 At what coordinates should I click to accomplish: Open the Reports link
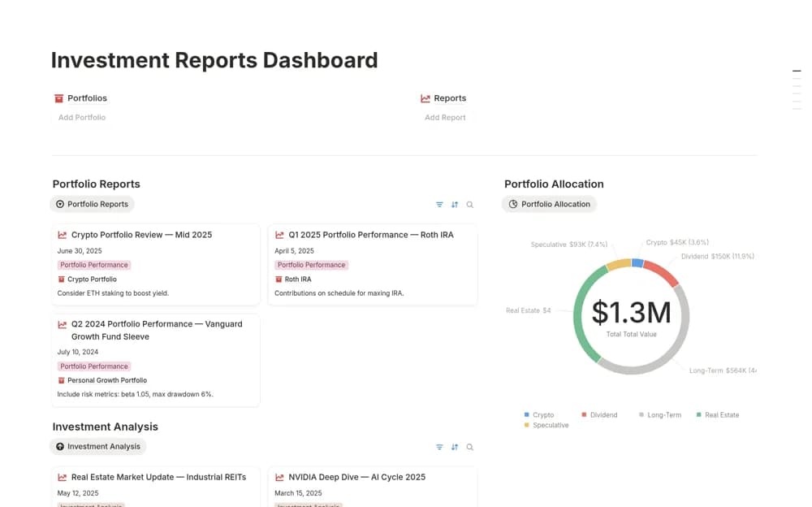450,98
